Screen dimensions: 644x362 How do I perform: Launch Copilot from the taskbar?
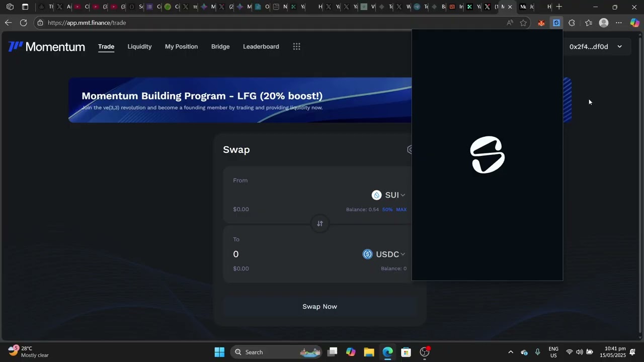coord(351,352)
